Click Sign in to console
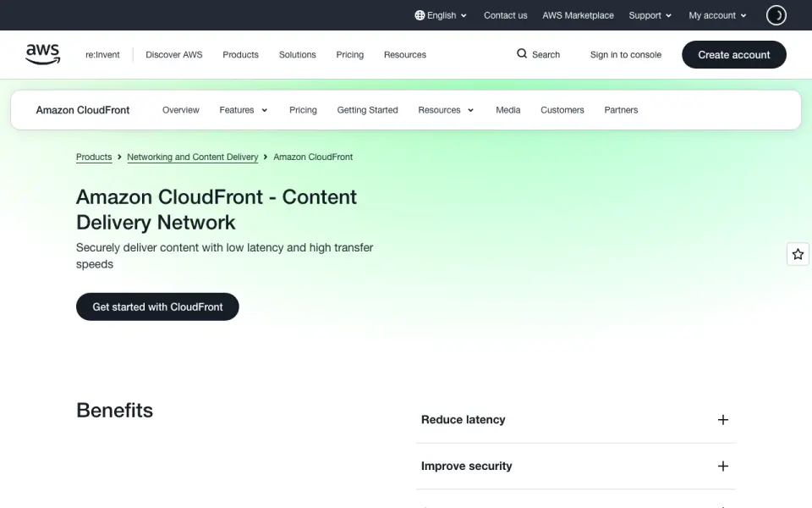The height and width of the screenshot is (508, 812). [626, 54]
